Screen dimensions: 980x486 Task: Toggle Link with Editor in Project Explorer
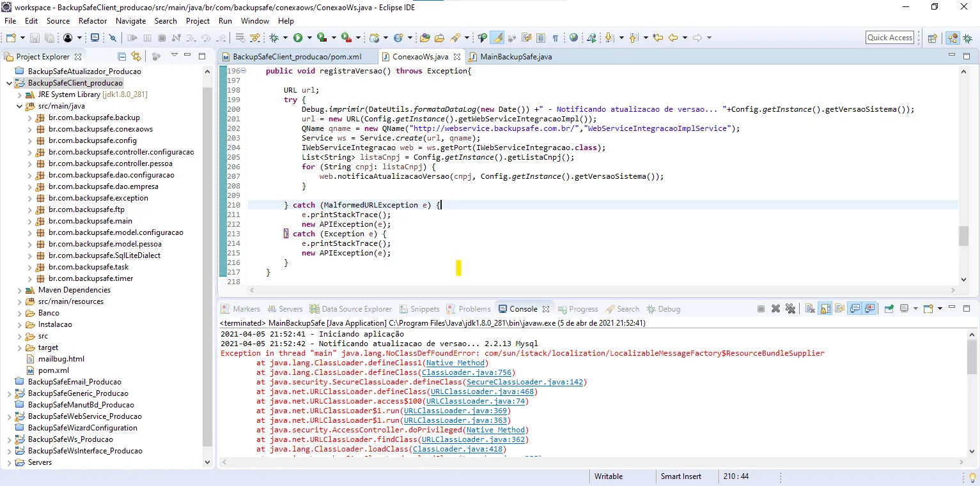(x=136, y=56)
